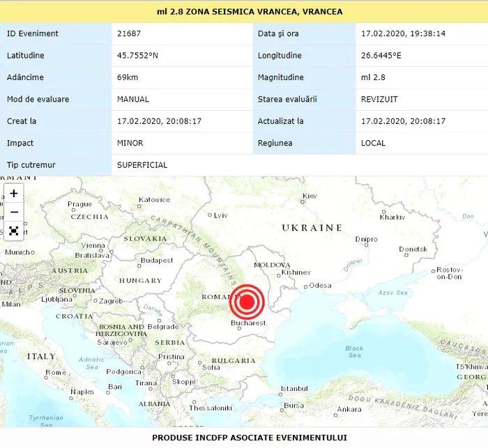The width and height of the screenshot is (488, 448).
Task: Click the REVIZUIT evaluation status cell
Action: [x=379, y=99]
